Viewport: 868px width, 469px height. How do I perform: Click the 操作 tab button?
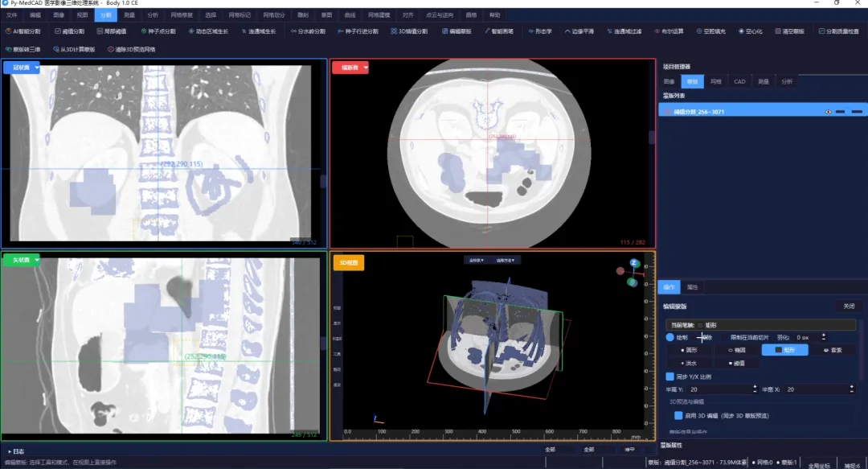tap(669, 287)
